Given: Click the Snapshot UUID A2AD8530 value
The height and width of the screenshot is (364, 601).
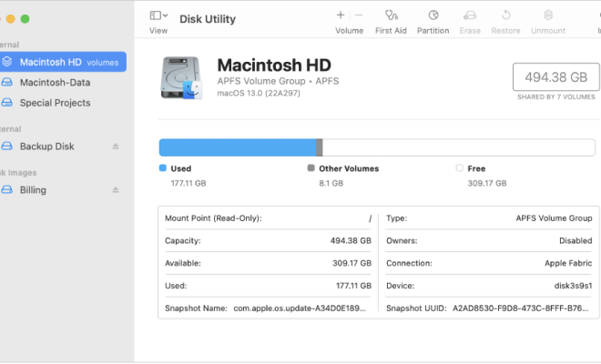Looking at the screenshot, I should 521,308.
